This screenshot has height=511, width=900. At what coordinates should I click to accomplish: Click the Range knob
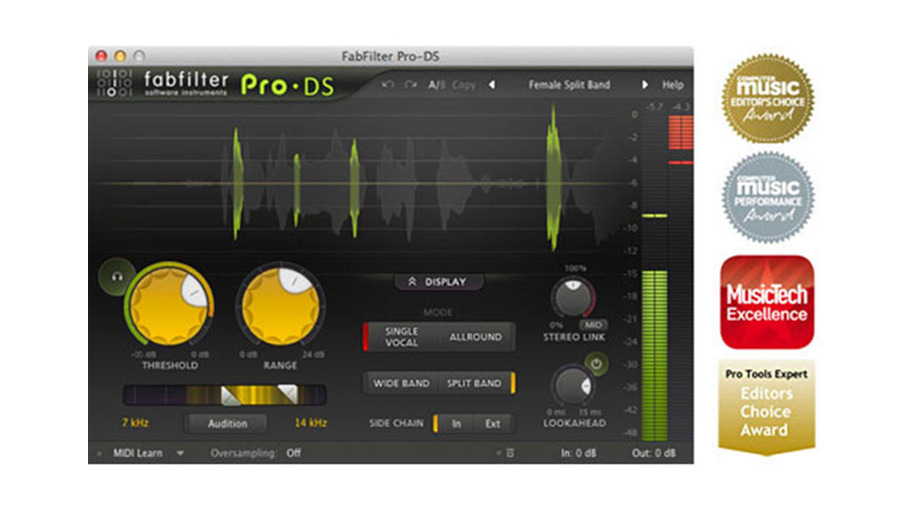click(280, 304)
